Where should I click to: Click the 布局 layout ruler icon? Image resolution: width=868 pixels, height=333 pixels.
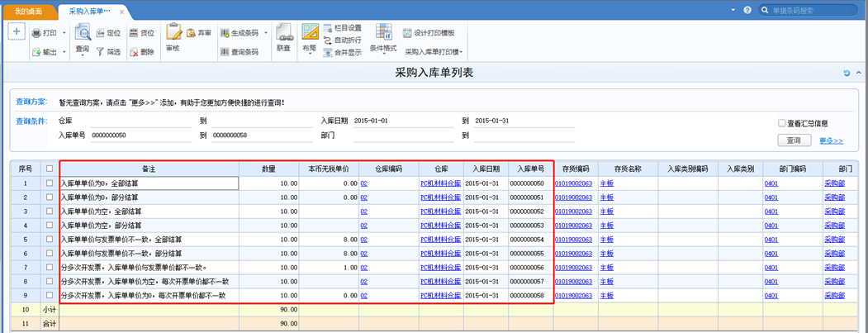[310, 32]
